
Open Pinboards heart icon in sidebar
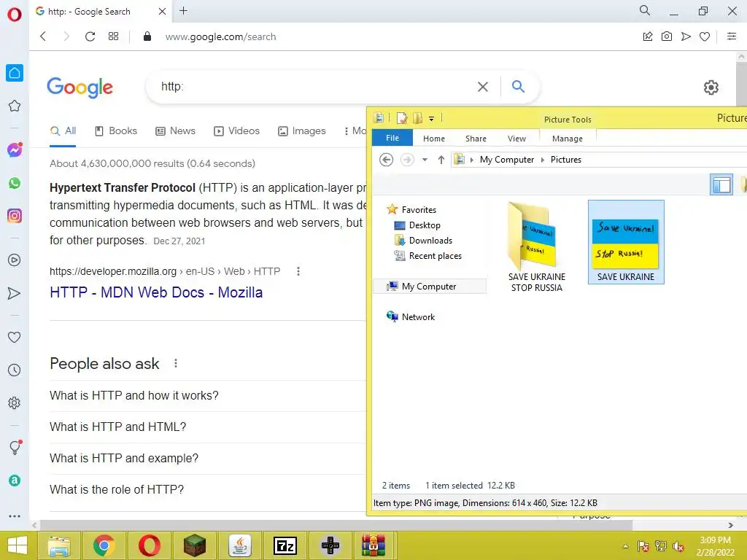click(x=15, y=337)
